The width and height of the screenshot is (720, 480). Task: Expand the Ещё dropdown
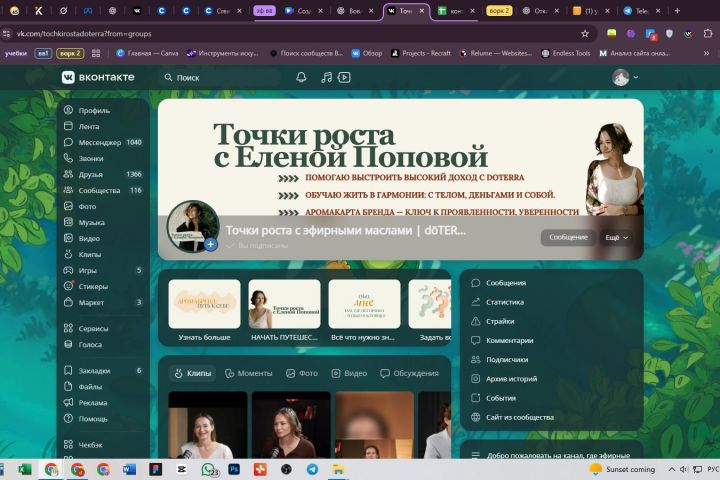[616, 237]
